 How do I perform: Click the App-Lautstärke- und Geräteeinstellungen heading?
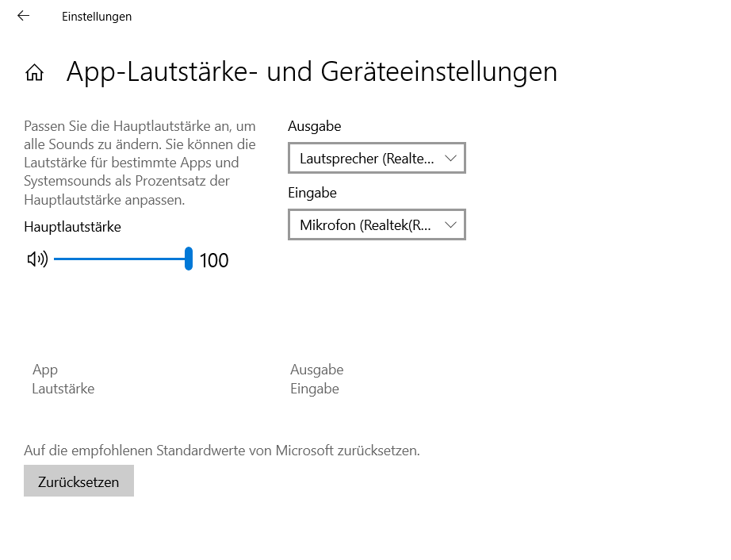click(x=312, y=71)
